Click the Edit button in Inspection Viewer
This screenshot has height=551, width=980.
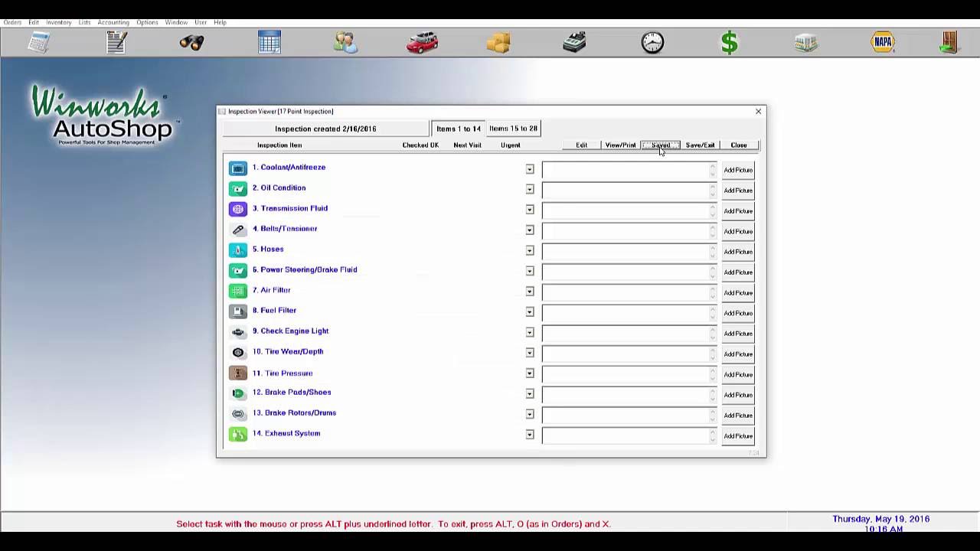click(x=582, y=145)
